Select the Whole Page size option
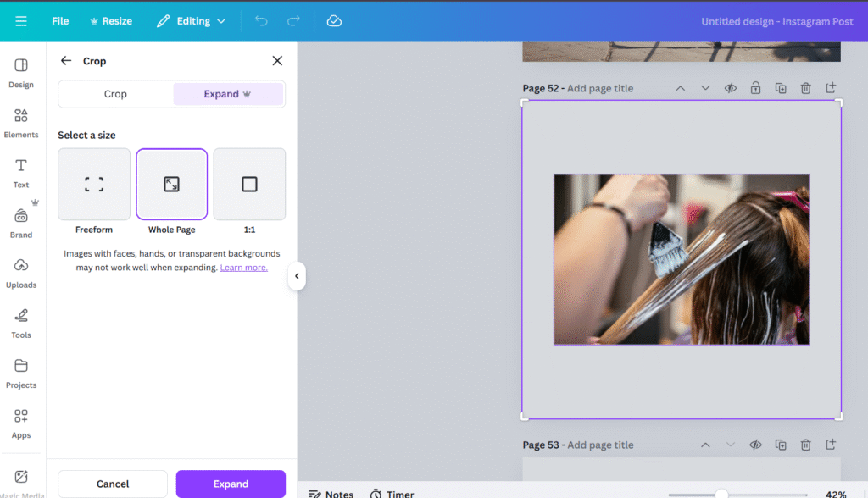The height and width of the screenshot is (498, 868). point(171,185)
